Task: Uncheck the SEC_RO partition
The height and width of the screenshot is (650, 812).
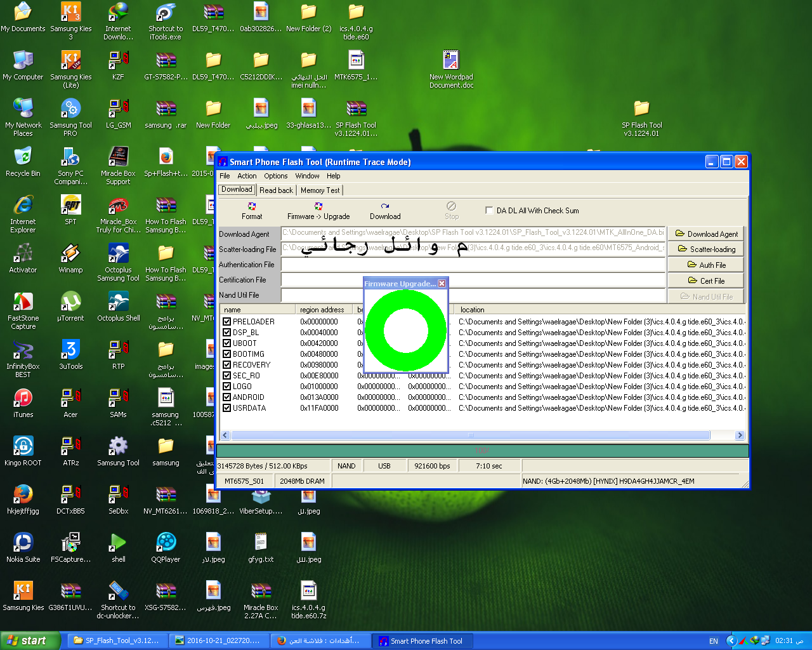Action: point(226,376)
